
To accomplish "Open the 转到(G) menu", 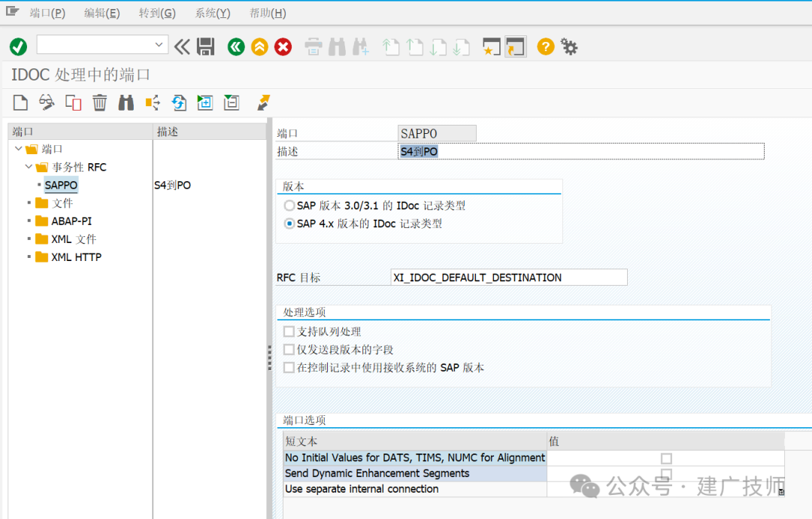I will coord(157,13).
